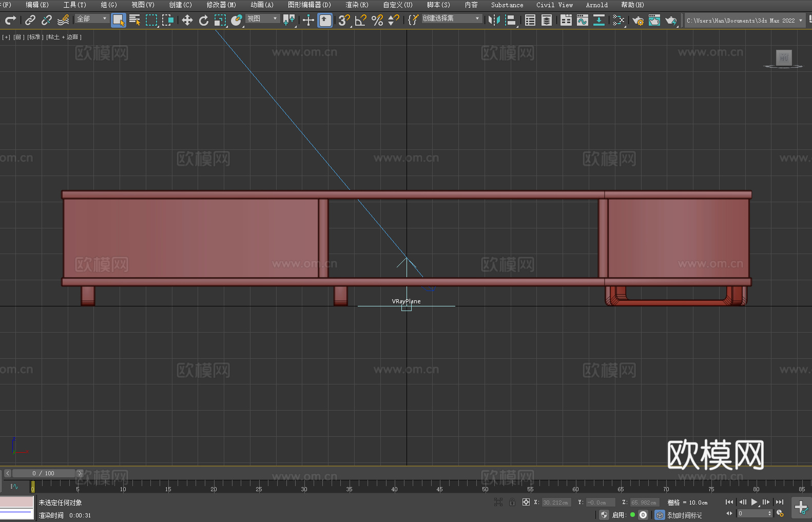Image resolution: width=812 pixels, height=522 pixels.
Task: Open the [+] viewport general menu
Action: pos(6,37)
